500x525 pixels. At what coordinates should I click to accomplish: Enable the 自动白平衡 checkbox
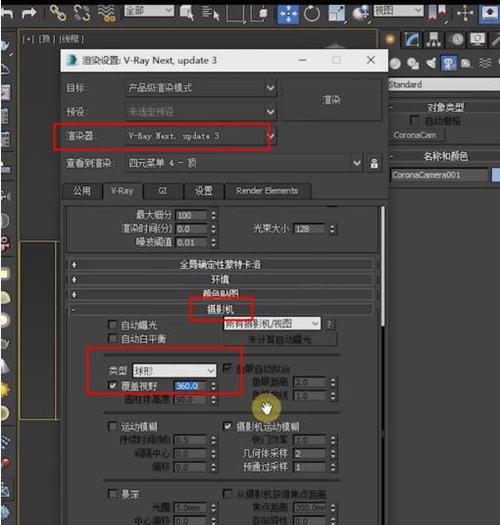point(113,339)
